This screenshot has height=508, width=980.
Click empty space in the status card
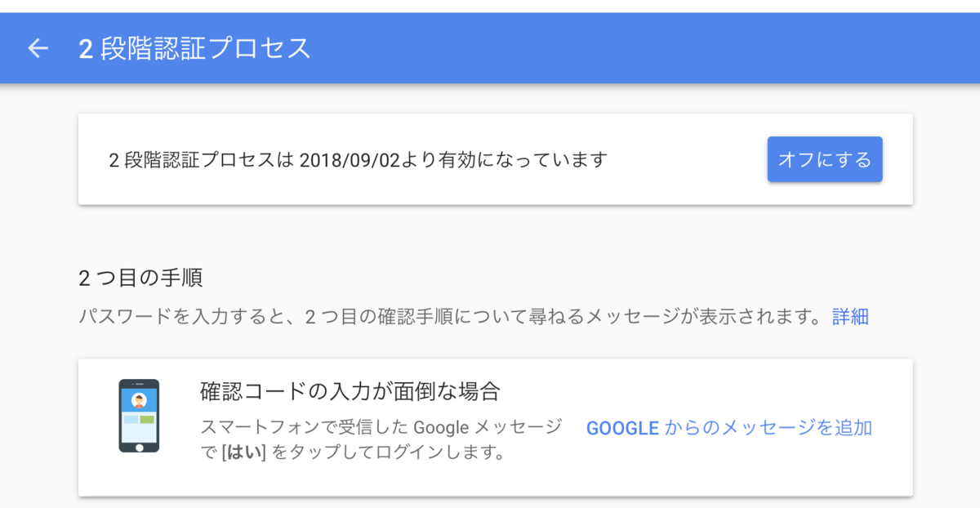[x=686, y=159]
